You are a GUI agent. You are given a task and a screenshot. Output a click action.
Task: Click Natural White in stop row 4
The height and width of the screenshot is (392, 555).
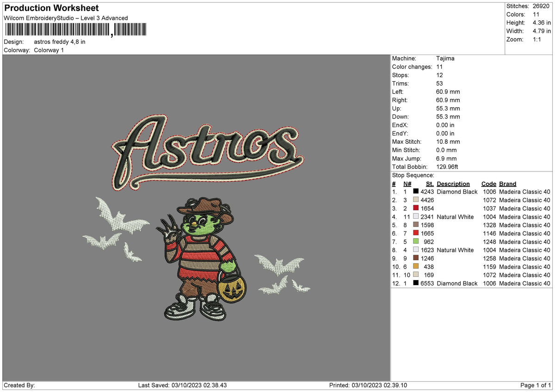pyautogui.click(x=455, y=216)
